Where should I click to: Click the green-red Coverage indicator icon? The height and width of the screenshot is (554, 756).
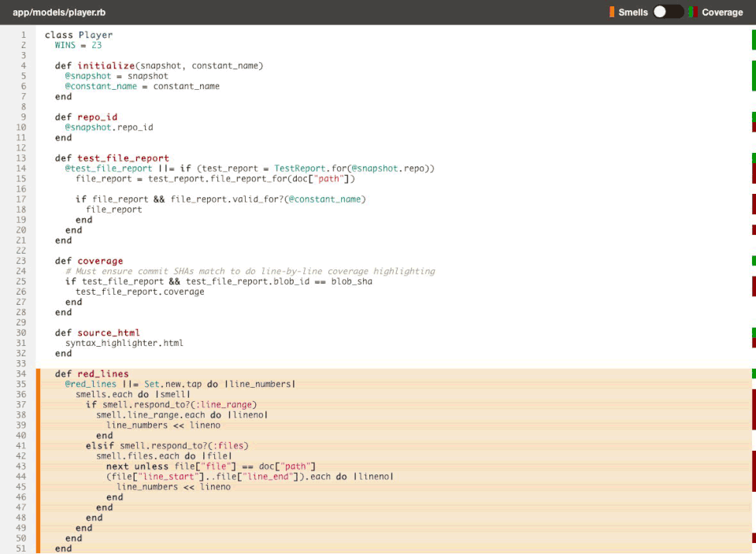coord(693,12)
